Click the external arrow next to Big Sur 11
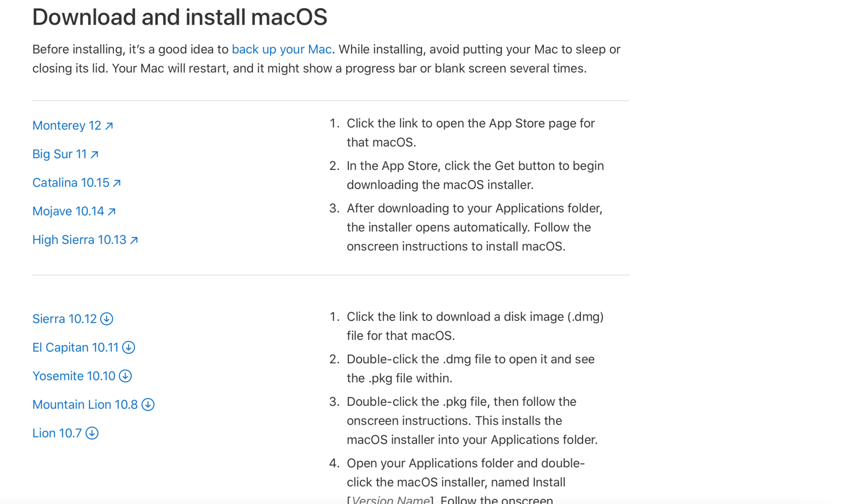The width and height of the screenshot is (850, 504). pos(94,154)
